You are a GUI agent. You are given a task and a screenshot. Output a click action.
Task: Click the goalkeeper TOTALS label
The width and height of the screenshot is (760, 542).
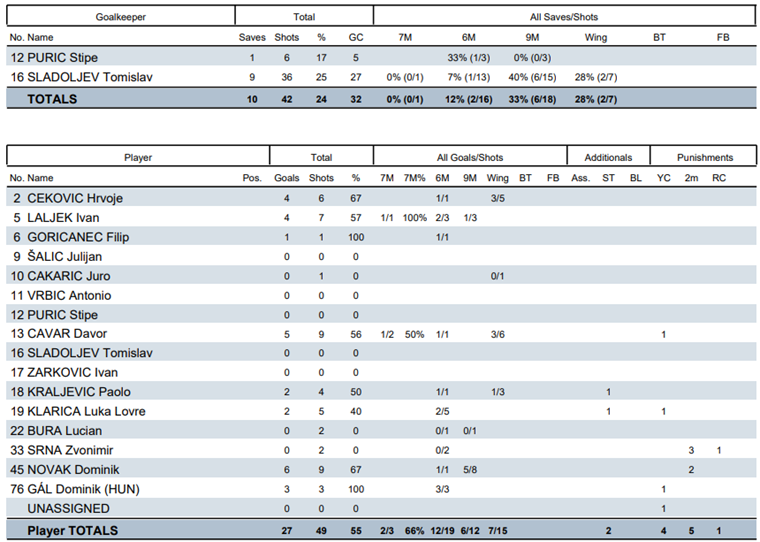(x=52, y=99)
